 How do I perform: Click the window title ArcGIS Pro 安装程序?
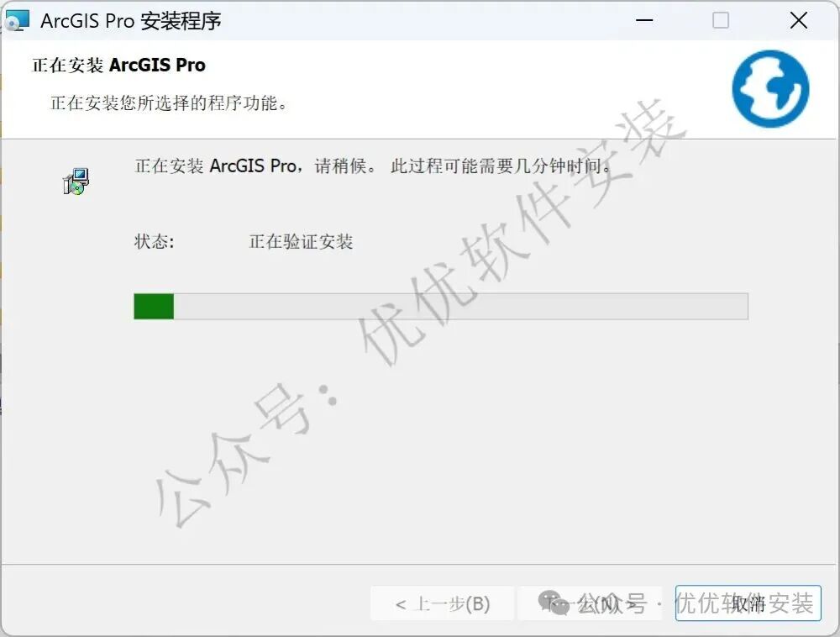coord(131,21)
